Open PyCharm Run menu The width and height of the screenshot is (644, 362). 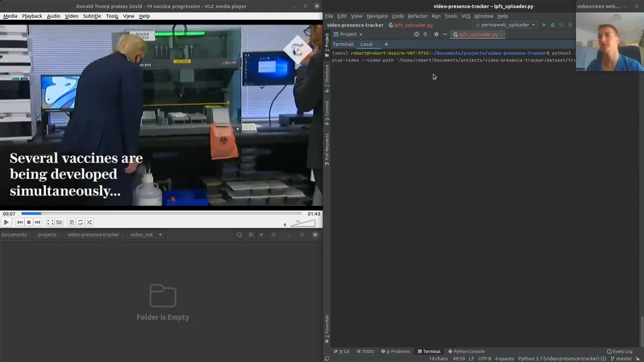436,16
